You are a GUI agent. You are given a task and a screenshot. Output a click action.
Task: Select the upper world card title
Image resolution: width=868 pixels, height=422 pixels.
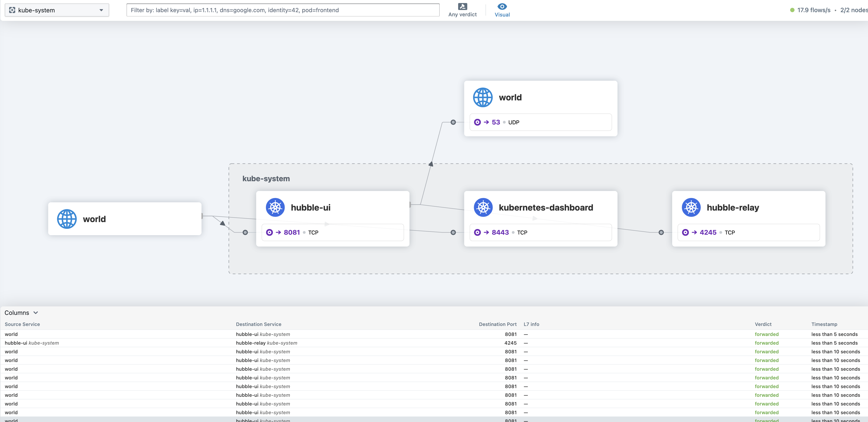pyautogui.click(x=510, y=97)
